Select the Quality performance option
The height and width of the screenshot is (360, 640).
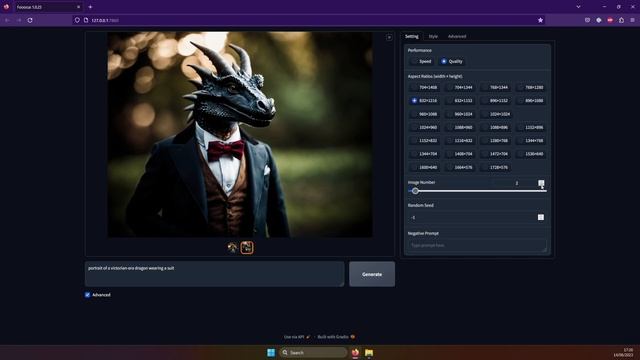tap(452, 61)
